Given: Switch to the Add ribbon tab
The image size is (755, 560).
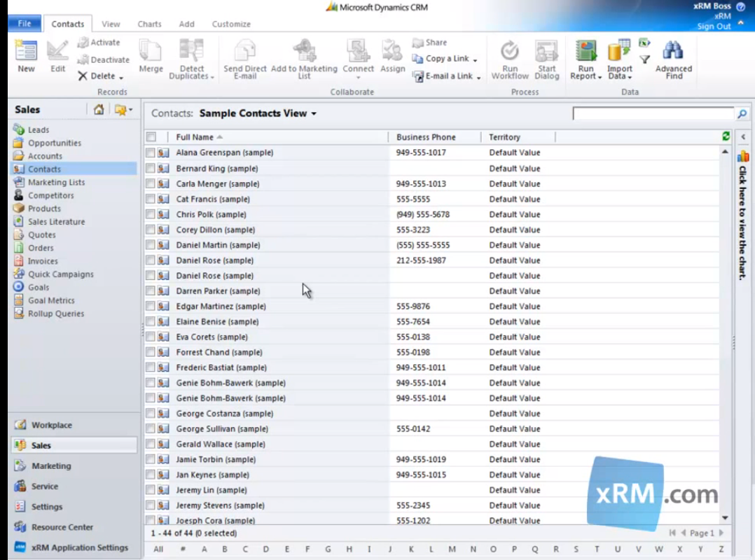Looking at the screenshot, I should coord(186,24).
